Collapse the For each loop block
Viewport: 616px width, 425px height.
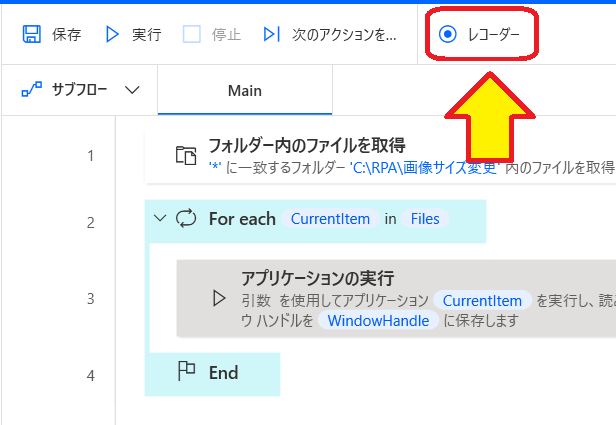(x=159, y=219)
